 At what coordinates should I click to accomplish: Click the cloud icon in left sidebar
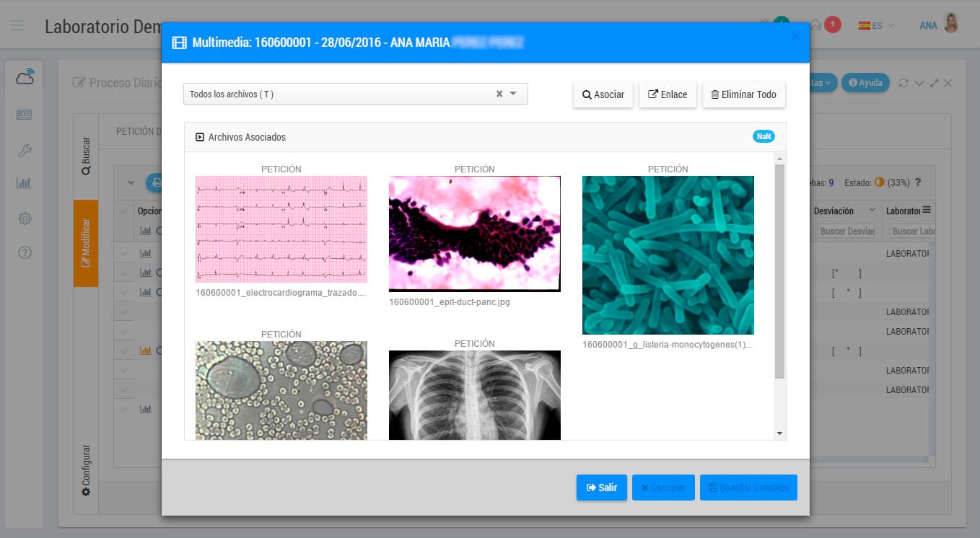(x=25, y=77)
